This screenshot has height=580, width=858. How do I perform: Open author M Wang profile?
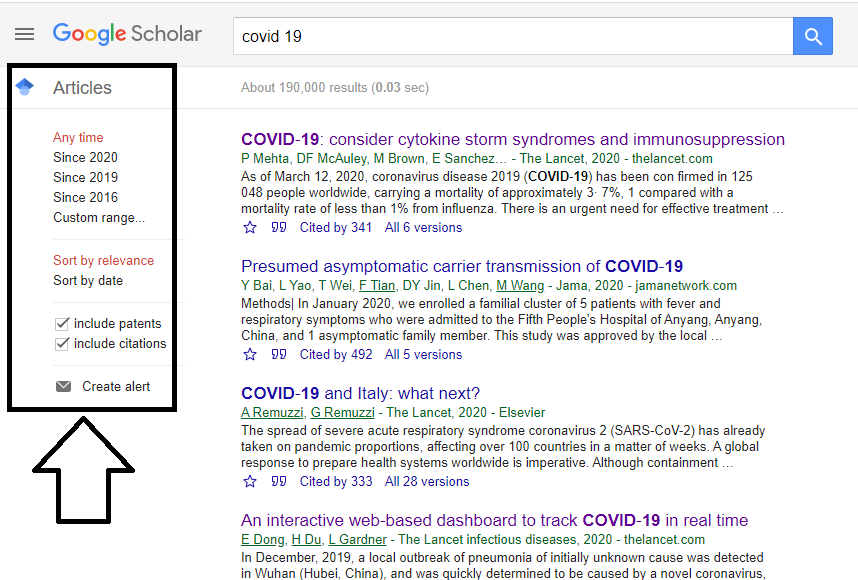(520, 286)
